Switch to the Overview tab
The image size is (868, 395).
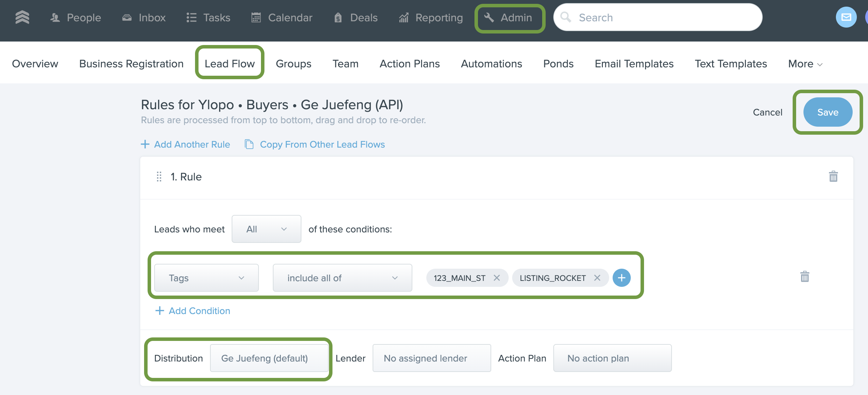point(35,64)
